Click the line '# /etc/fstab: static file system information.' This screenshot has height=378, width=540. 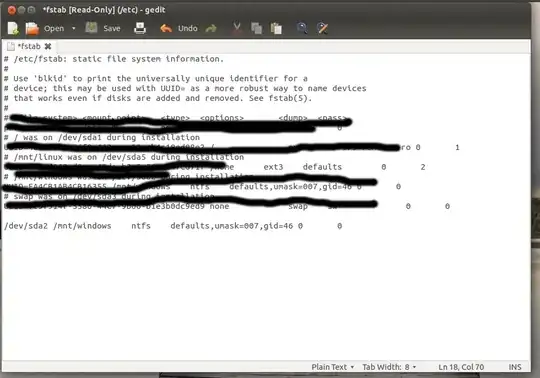114,59
